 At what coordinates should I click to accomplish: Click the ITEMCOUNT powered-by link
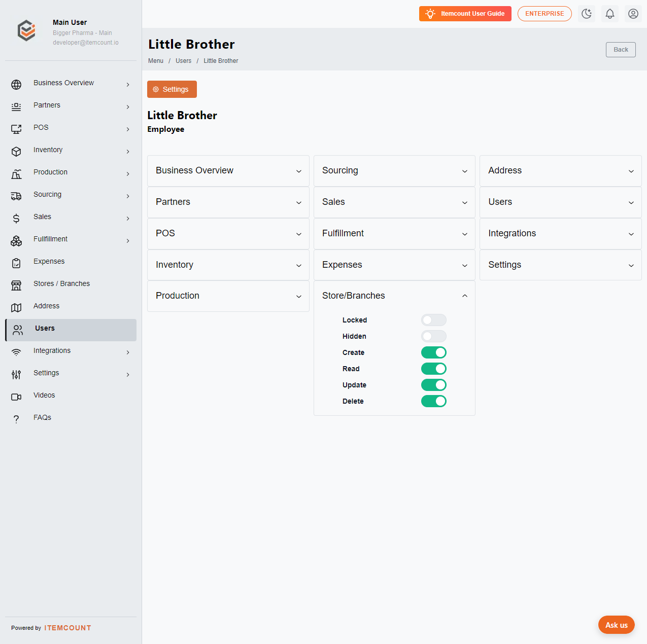[x=67, y=628]
